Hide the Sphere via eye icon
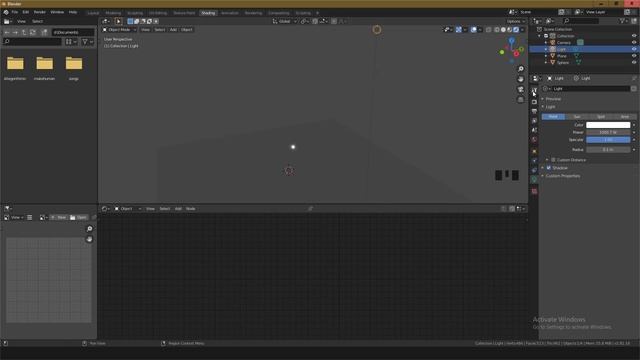This screenshot has width=640, height=360. click(x=634, y=62)
